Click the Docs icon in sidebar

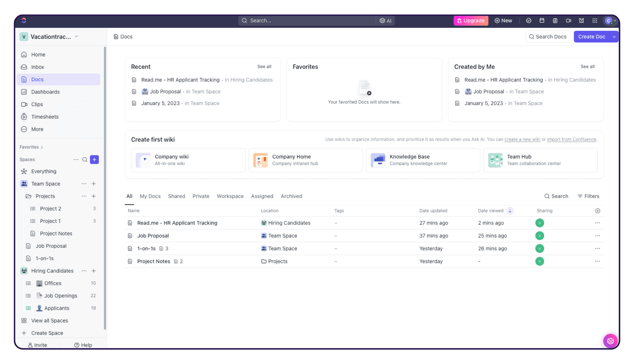[24, 80]
